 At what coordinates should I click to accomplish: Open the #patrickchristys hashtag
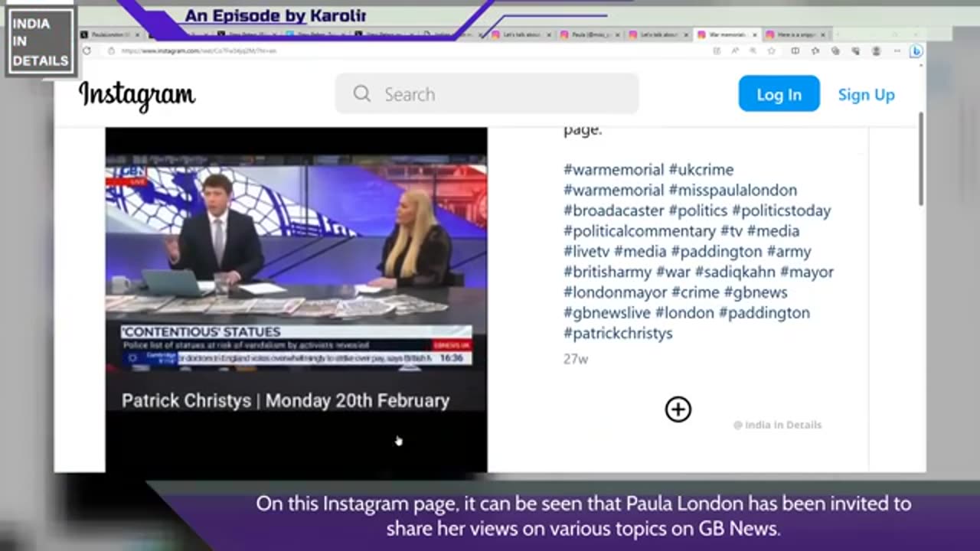618,333
